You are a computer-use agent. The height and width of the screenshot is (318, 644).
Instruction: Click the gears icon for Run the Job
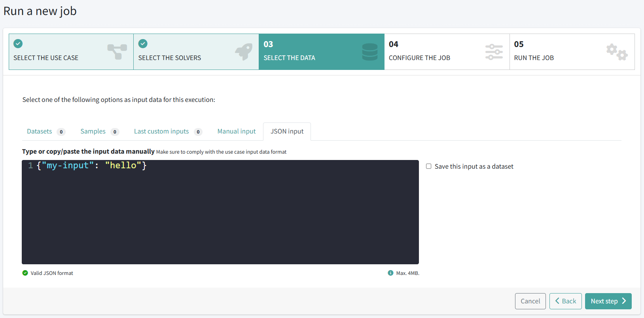(617, 52)
